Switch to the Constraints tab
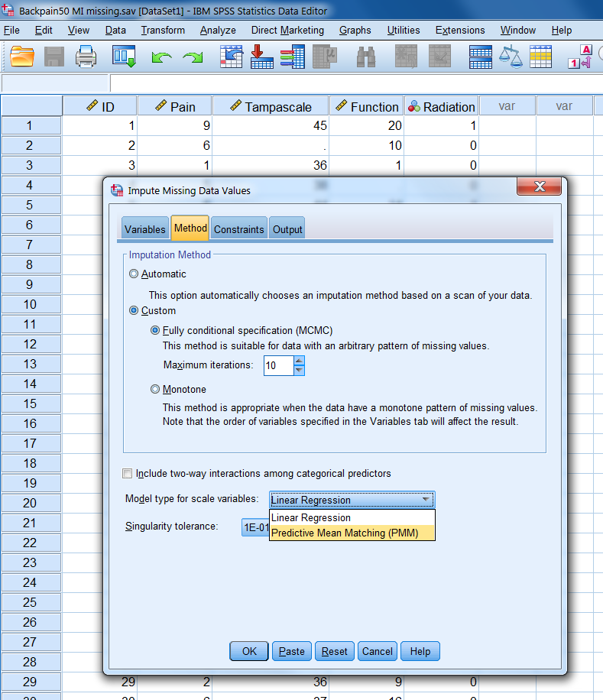Screen dimensions: 603x700 238,229
